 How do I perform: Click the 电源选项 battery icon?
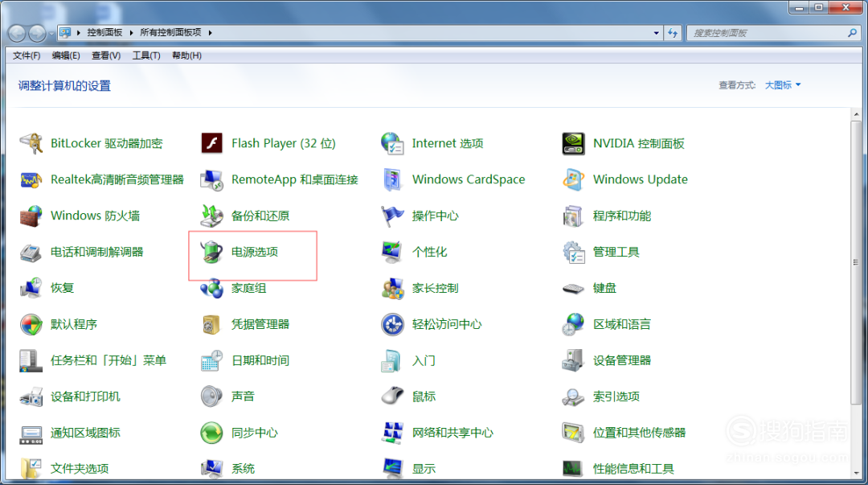coord(211,253)
